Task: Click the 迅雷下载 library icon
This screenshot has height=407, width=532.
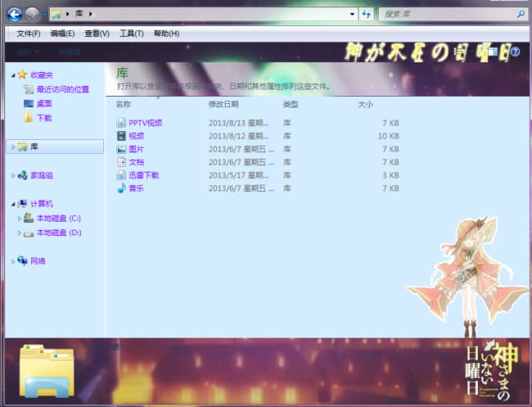Action: pos(121,174)
